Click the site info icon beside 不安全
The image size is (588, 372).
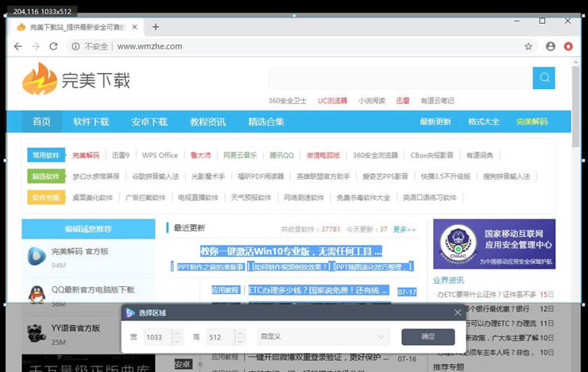pyautogui.click(x=75, y=46)
